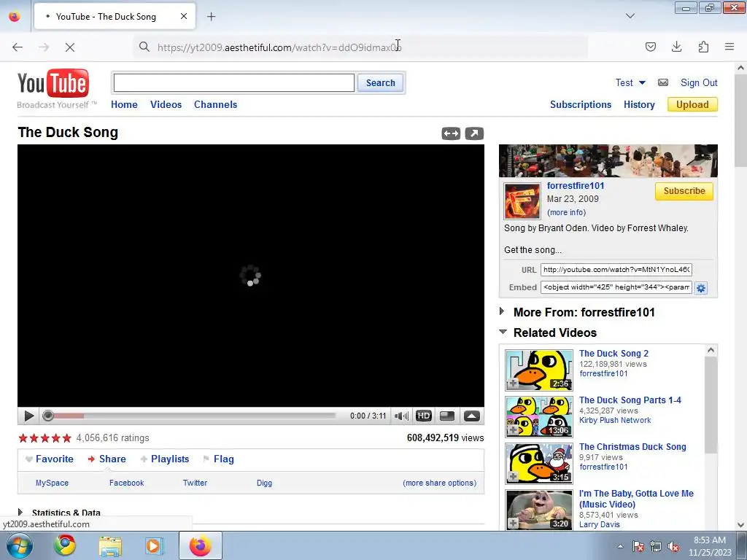Open Subscriptions
747x560 pixels.
click(x=580, y=105)
